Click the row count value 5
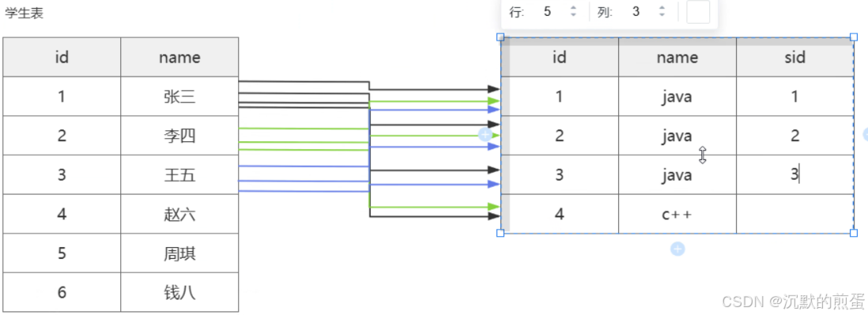Viewport: 868px width, 315px height. pyautogui.click(x=547, y=12)
